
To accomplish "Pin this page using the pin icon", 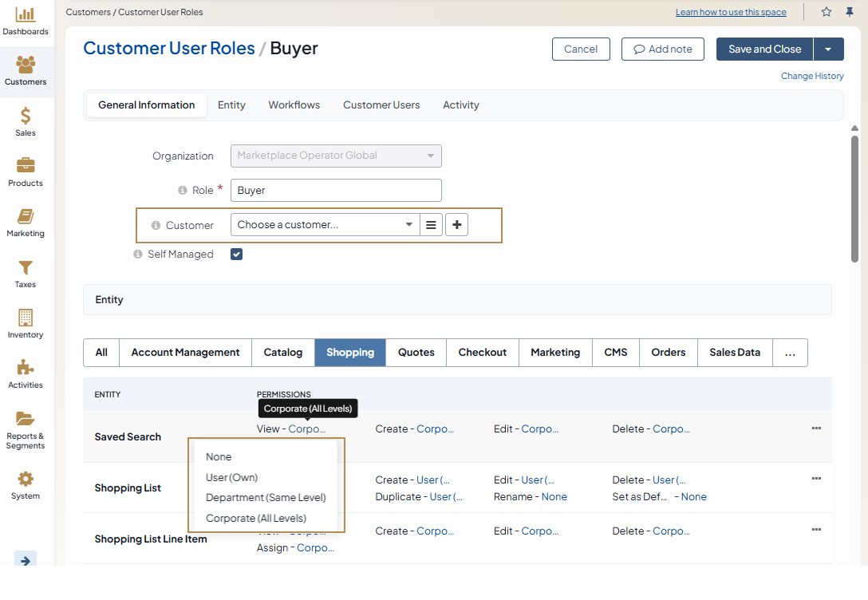I will click(x=849, y=12).
